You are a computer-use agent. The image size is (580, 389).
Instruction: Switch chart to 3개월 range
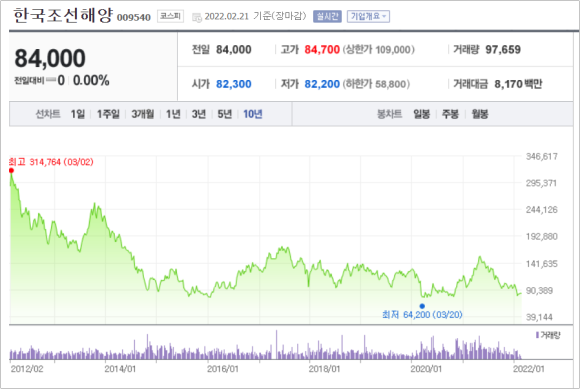pos(143,114)
